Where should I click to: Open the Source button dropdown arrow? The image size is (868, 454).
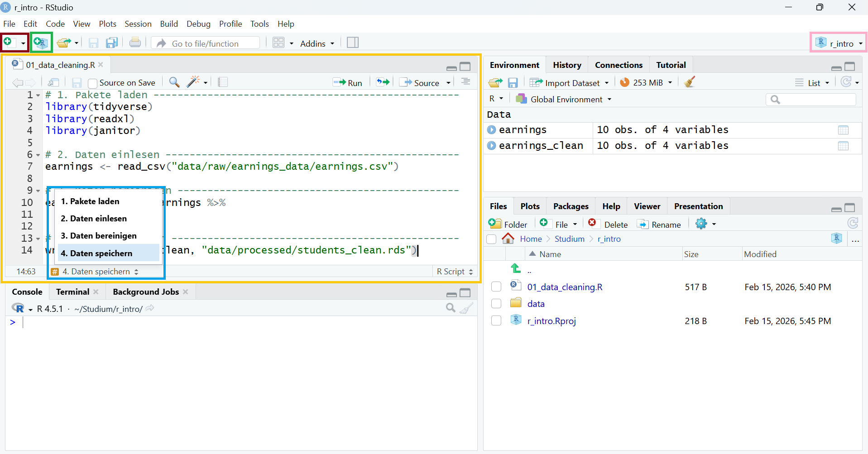(x=448, y=83)
